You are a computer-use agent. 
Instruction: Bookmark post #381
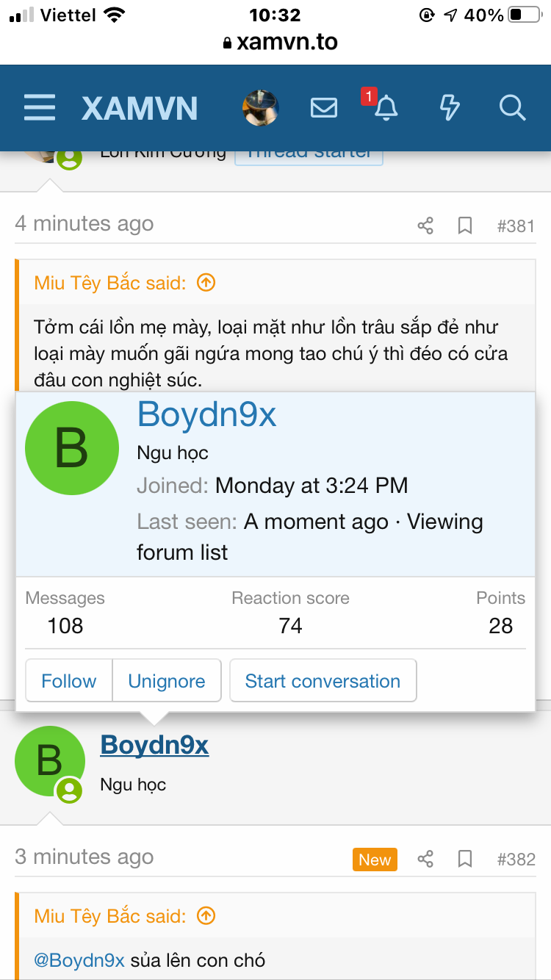coord(465,226)
